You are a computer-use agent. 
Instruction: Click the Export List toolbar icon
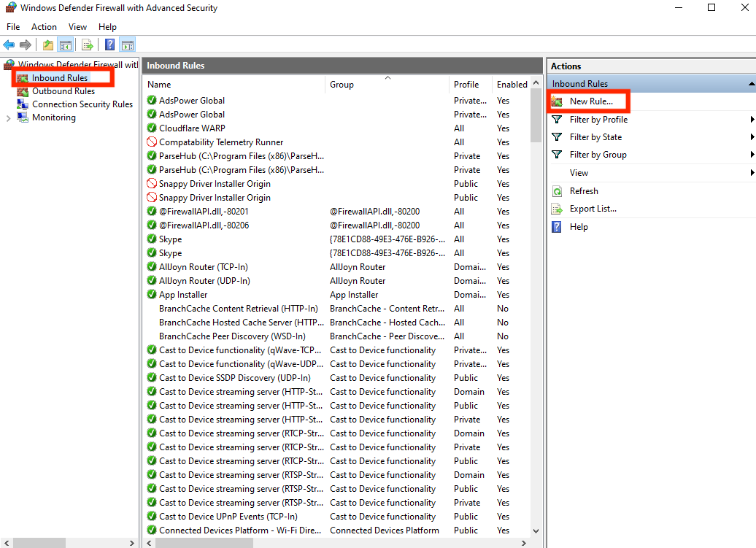87,45
